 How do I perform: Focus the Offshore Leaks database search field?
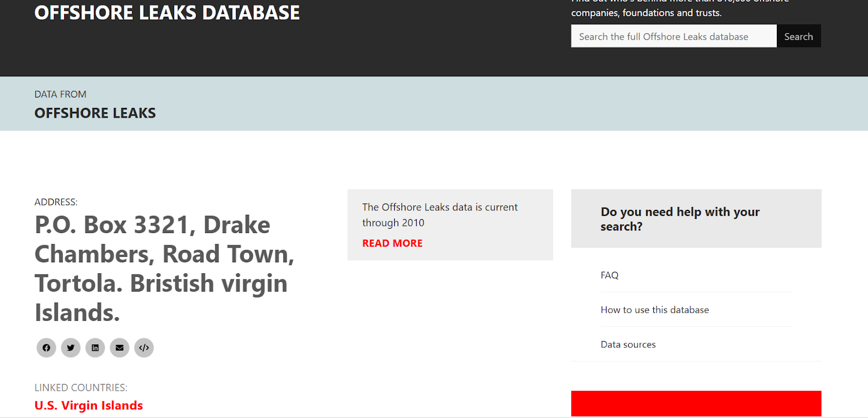pyautogui.click(x=673, y=36)
